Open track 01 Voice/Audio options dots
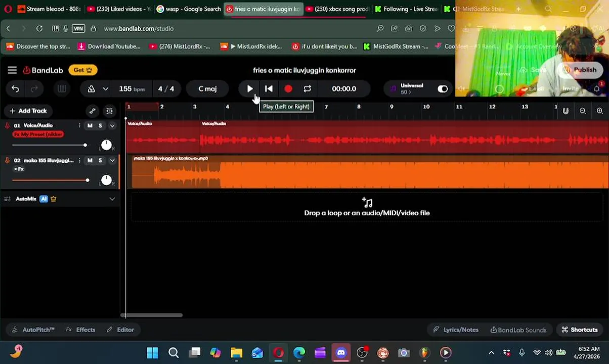 point(79,125)
